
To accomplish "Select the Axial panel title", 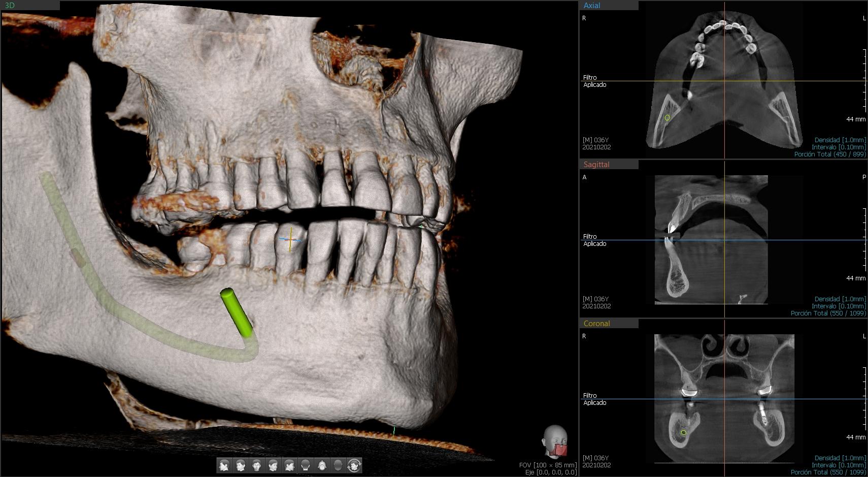I will [x=592, y=6].
